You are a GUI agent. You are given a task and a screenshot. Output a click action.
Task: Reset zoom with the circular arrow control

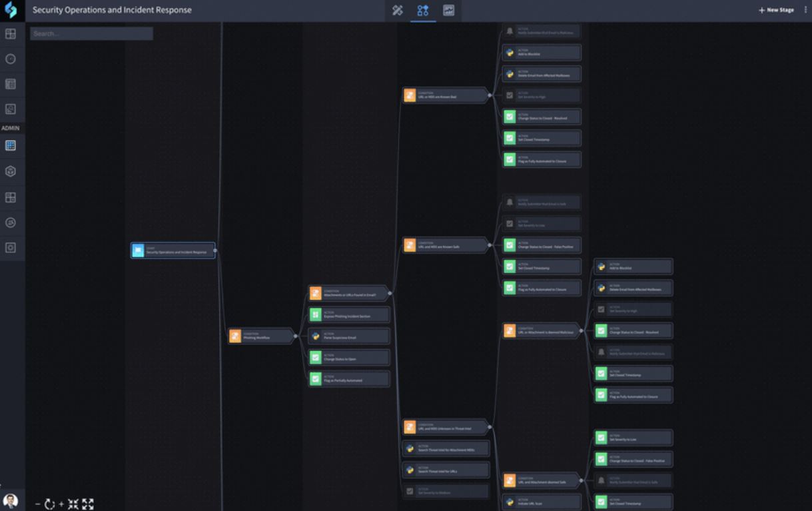49,504
